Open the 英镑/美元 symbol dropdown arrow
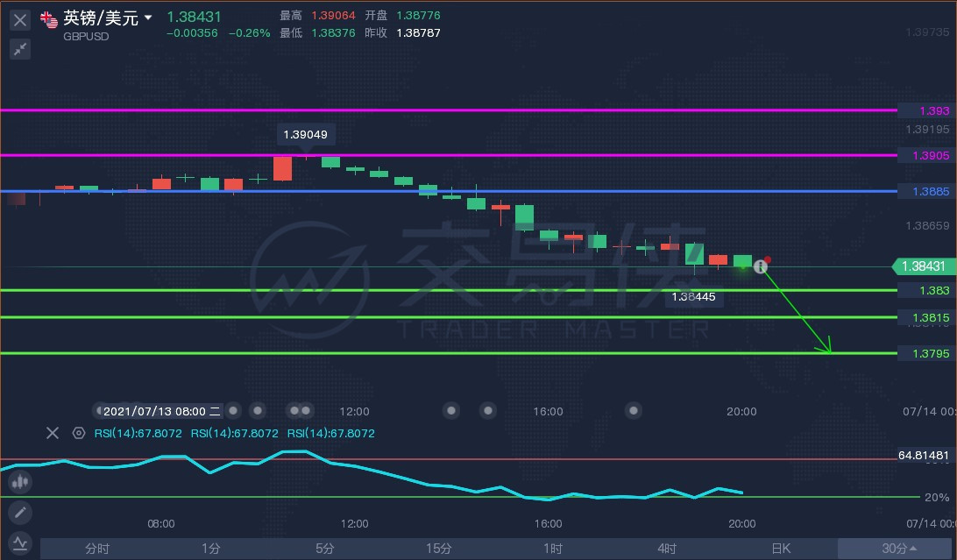This screenshot has width=957, height=560. pyautogui.click(x=148, y=18)
